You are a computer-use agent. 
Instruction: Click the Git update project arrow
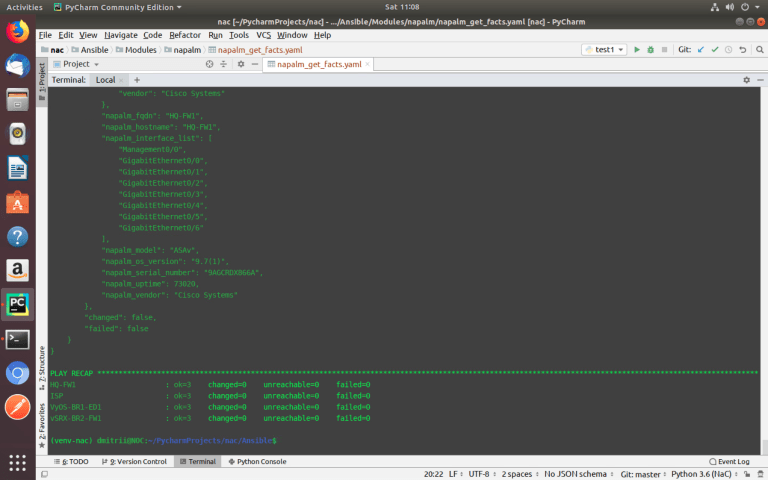(x=701, y=49)
